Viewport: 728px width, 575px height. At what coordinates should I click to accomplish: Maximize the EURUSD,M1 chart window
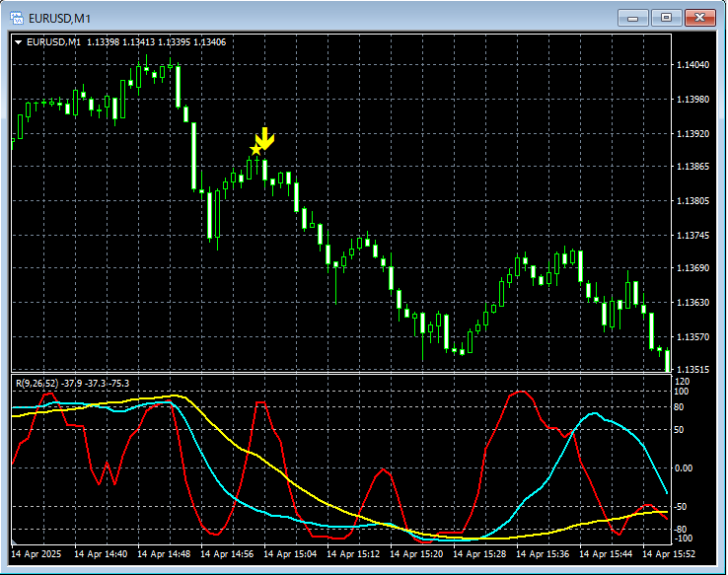pyautogui.click(x=666, y=18)
